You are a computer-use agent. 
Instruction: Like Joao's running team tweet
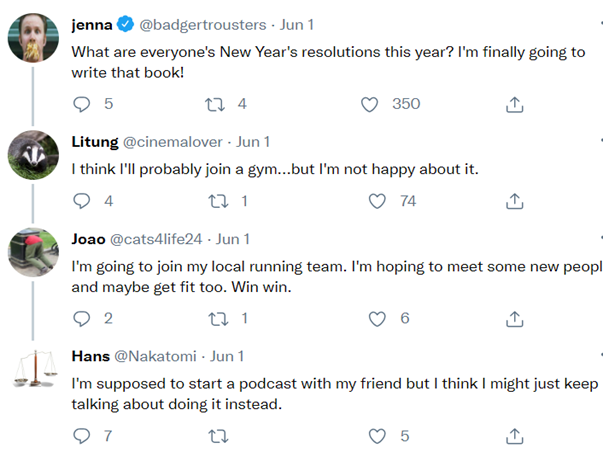click(377, 318)
